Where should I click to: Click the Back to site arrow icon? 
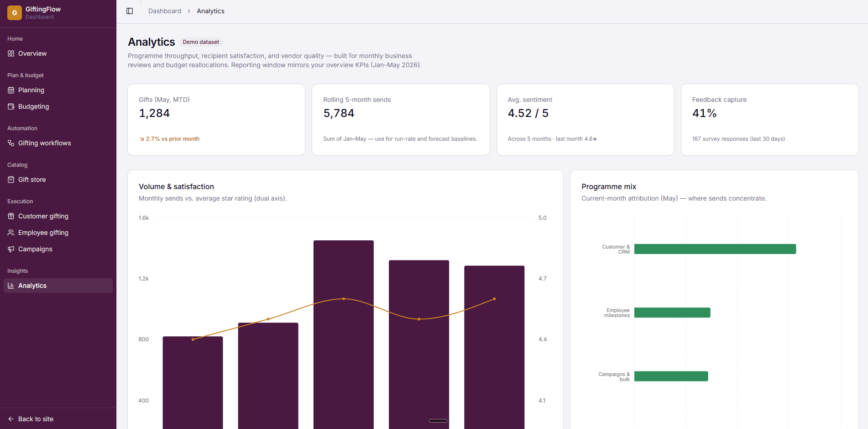pos(11,419)
